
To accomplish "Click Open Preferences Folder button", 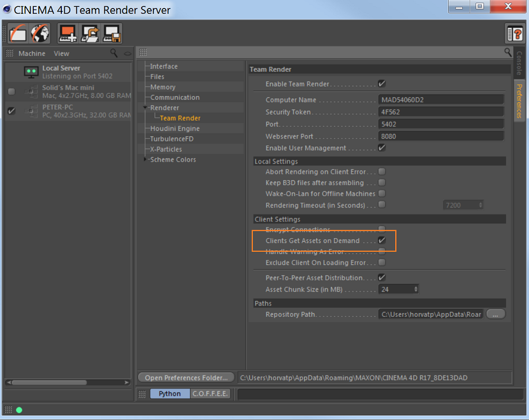I will pyautogui.click(x=186, y=378).
